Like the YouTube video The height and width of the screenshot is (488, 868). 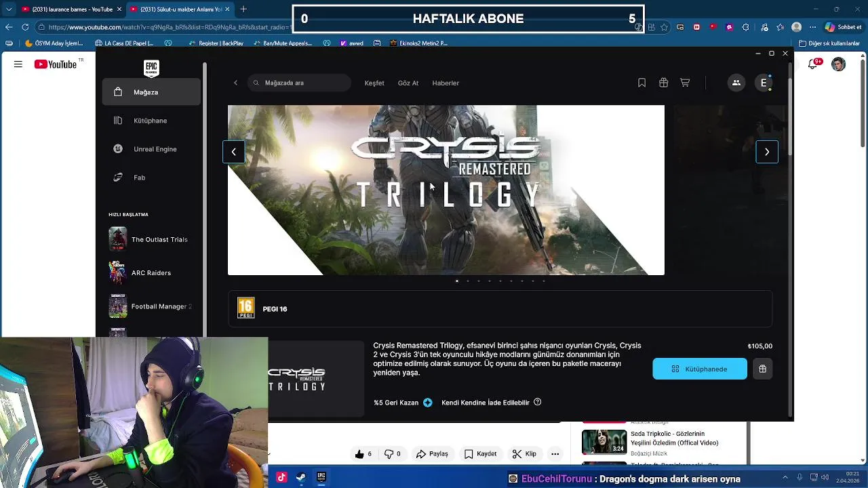pyautogui.click(x=363, y=454)
